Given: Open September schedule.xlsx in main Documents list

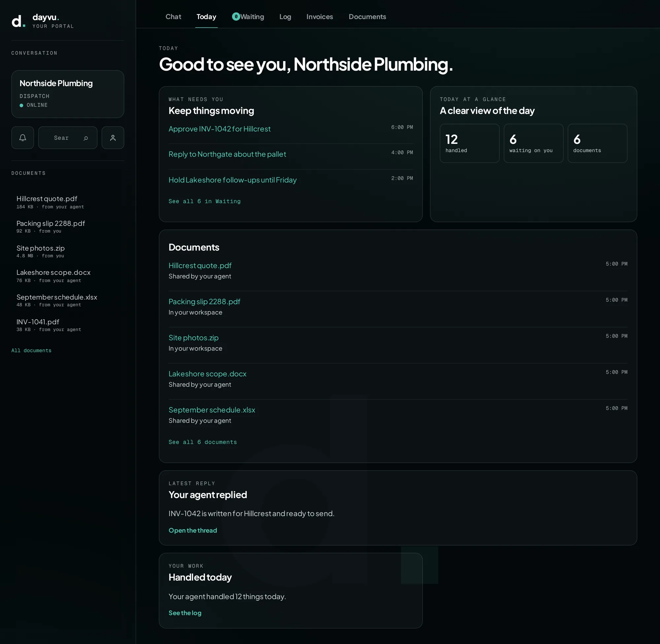Looking at the screenshot, I should 212,410.
